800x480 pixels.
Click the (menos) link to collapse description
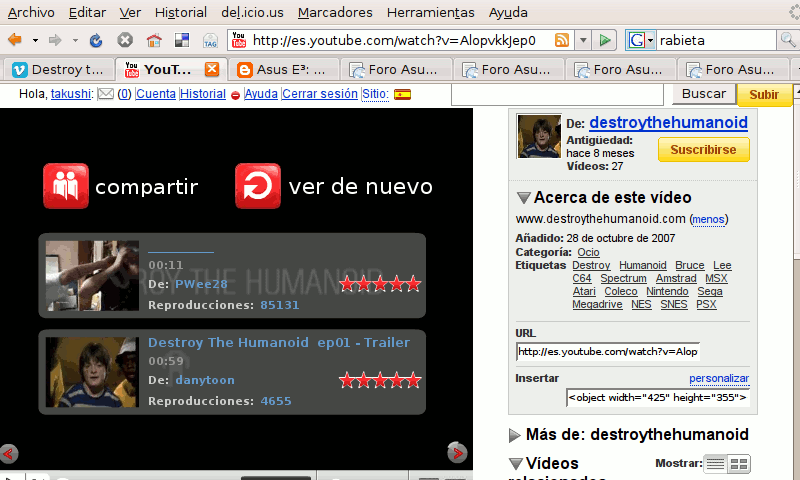pos(708,219)
